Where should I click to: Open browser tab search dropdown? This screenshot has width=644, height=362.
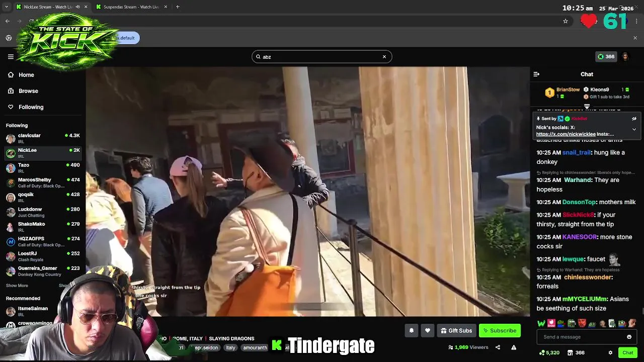7,7
